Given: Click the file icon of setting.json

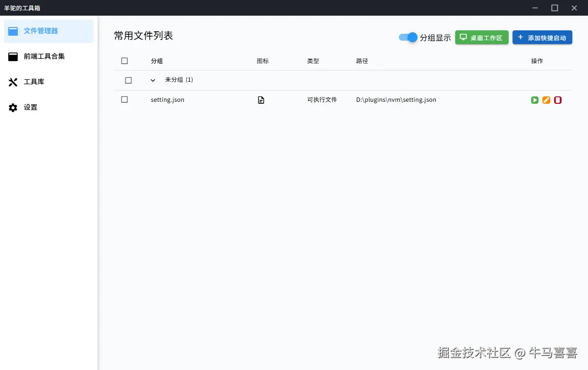Looking at the screenshot, I should [261, 100].
